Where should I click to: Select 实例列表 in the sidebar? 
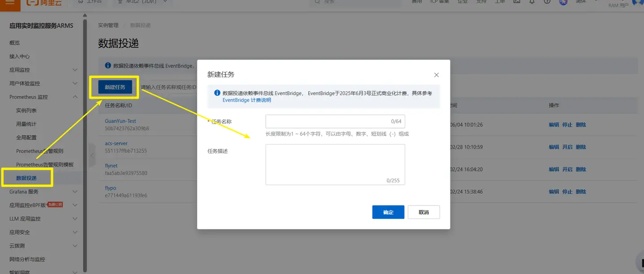(26, 111)
